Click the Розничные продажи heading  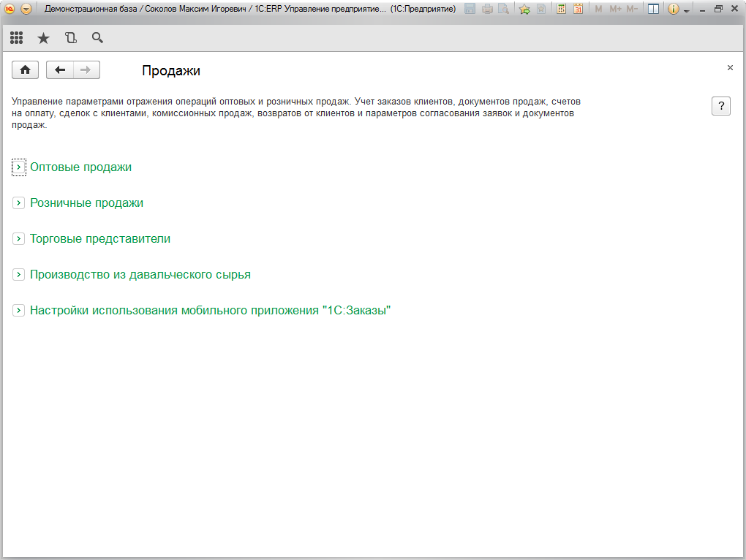click(86, 203)
